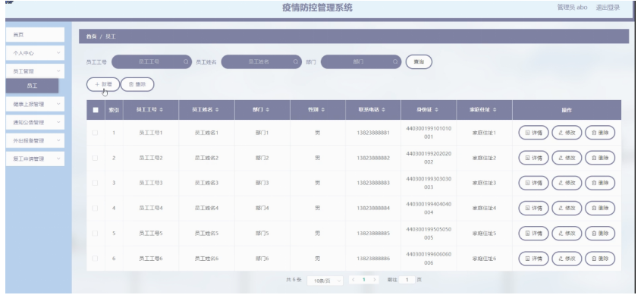
Task: Click 删除 for 员工姓名6 row
Action: 600,259
